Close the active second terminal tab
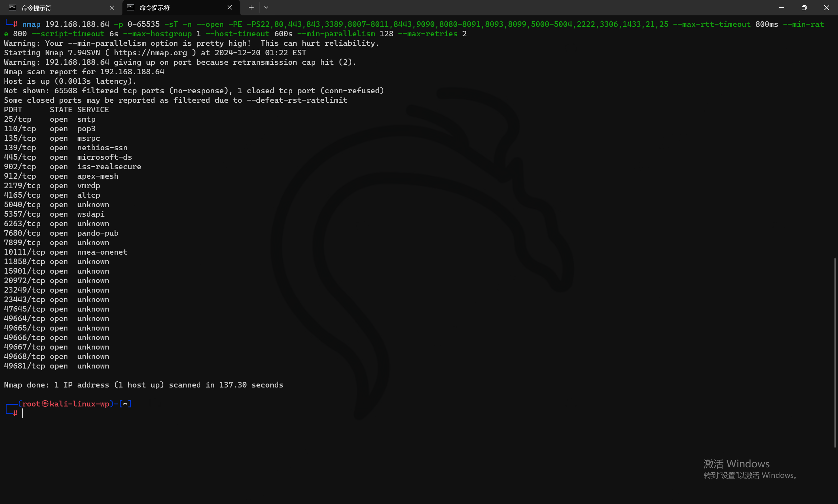 point(229,8)
